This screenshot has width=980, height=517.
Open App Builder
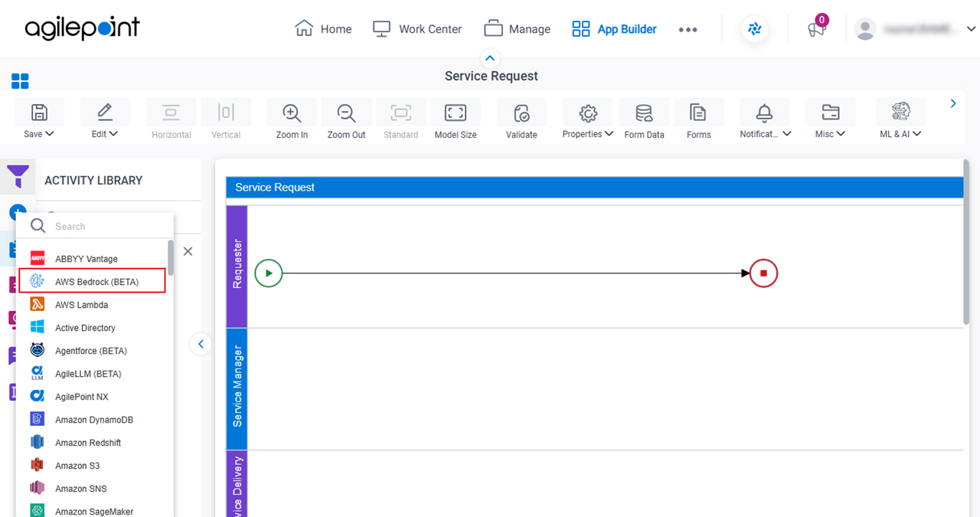[x=615, y=29]
